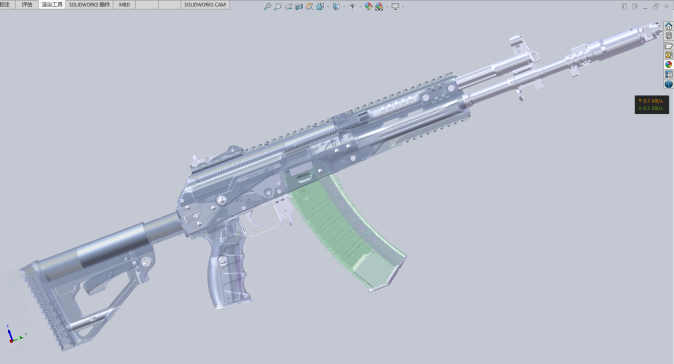Minimize the document window
This screenshot has width=674, height=364.
point(645,7)
